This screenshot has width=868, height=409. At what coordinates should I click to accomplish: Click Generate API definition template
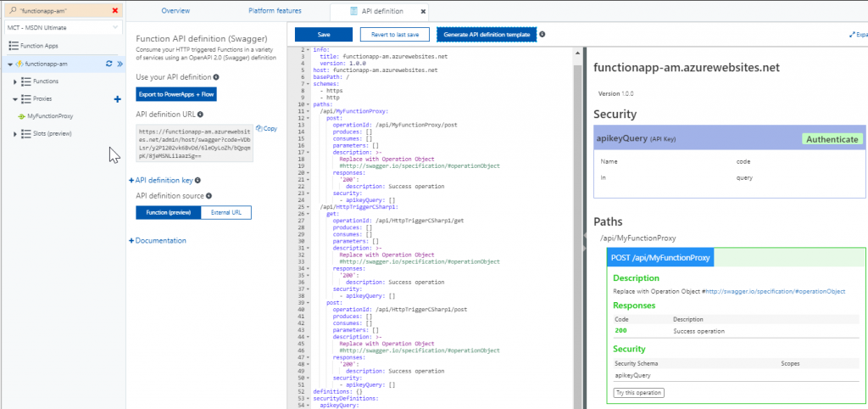487,34
